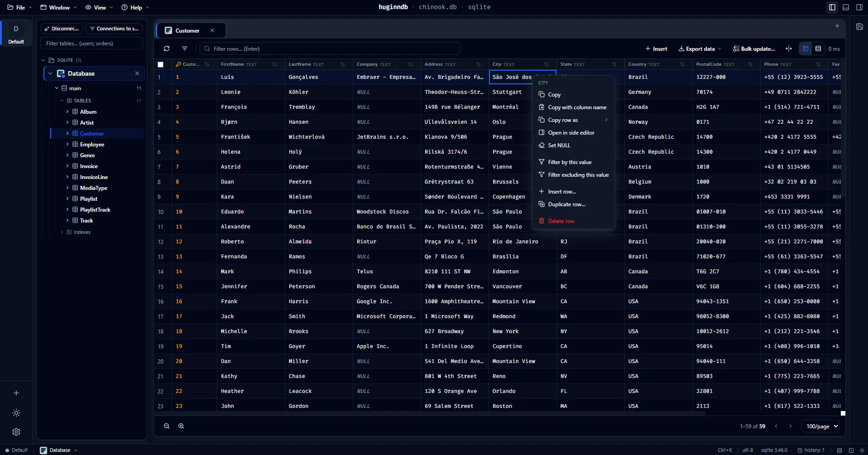Open the column filter settings icon
Screen dimensions: 868x455
coord(185,48)
